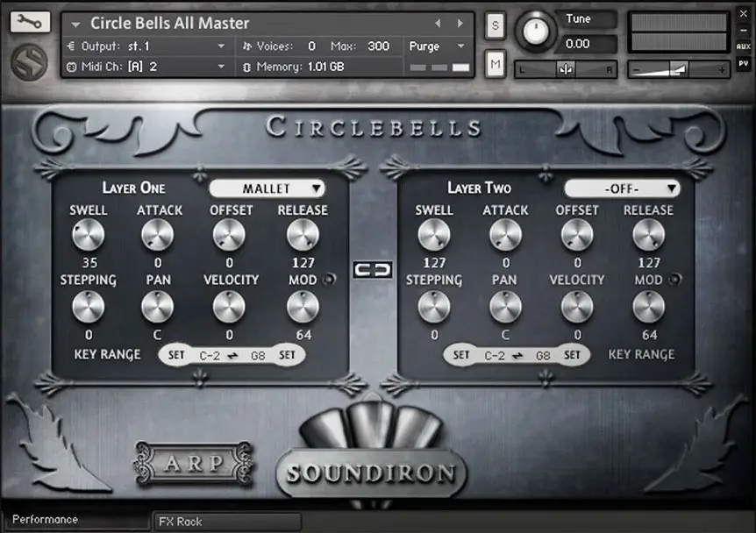Click the Voices note icon
The width and height of the screenshot is (756, 533).
(x=247, y=46)
